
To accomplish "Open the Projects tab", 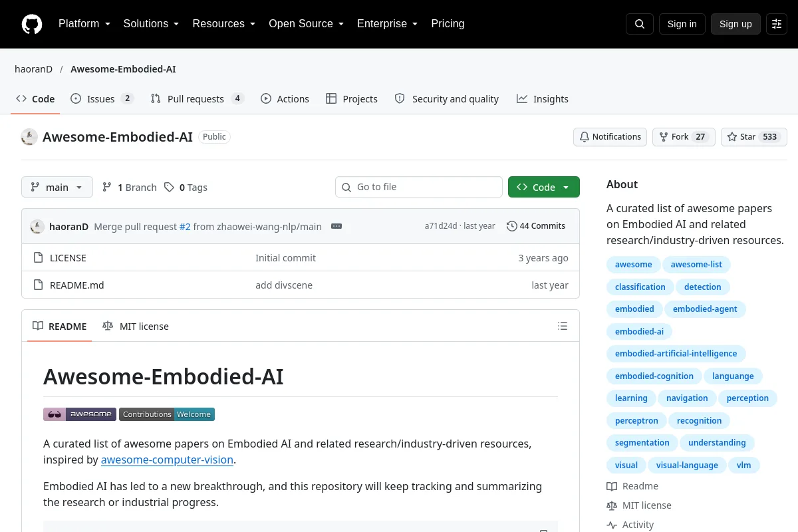I will click(x=352, y=99).
